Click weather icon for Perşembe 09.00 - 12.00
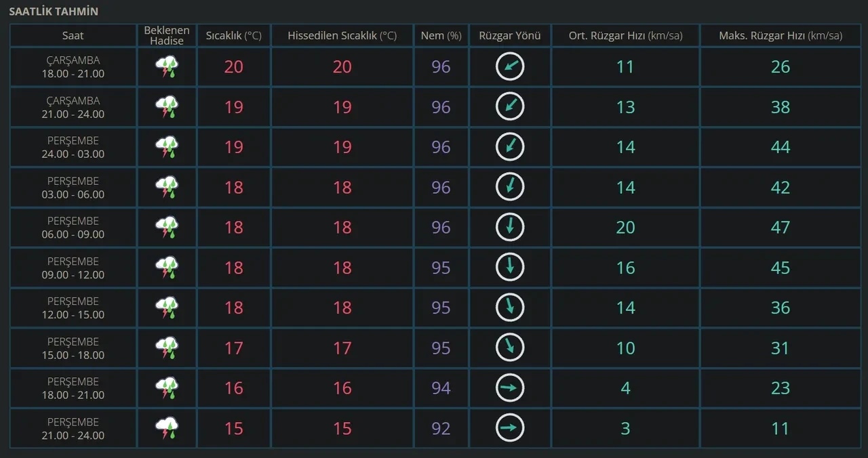Viewport: 868px width, 458px height. pos(167,268)
